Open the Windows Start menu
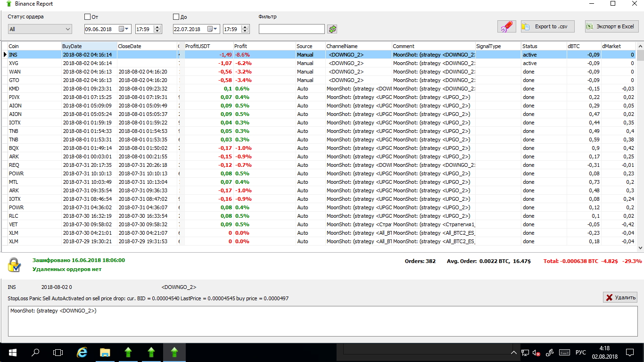 click(12, 352)
